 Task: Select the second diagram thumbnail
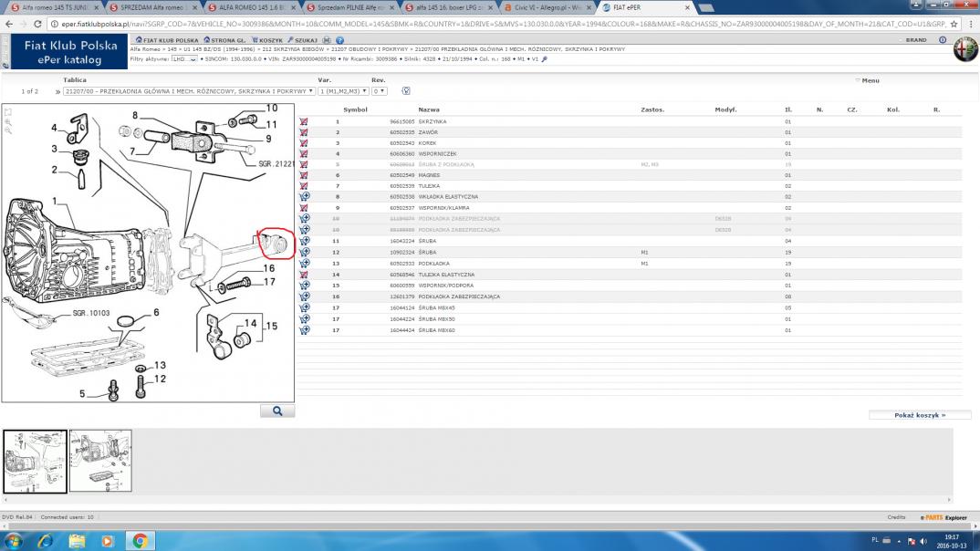click(x=100, y=461)
